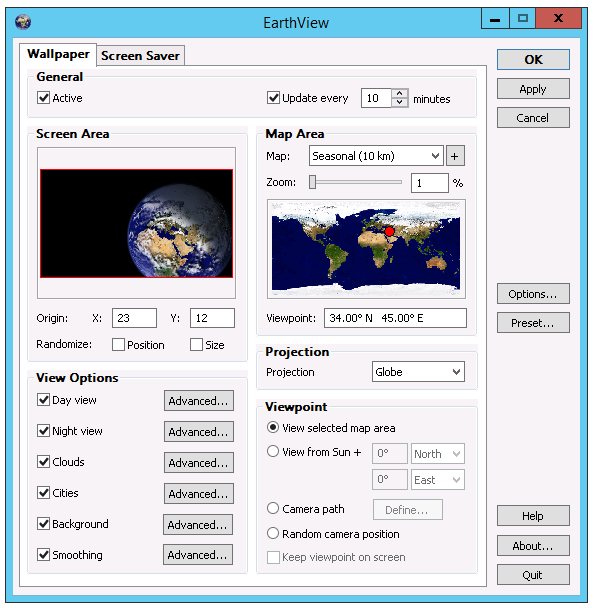This screenshot has width=594, height=608.
Task: Open Advanced settings for Background
Action: 198,525
